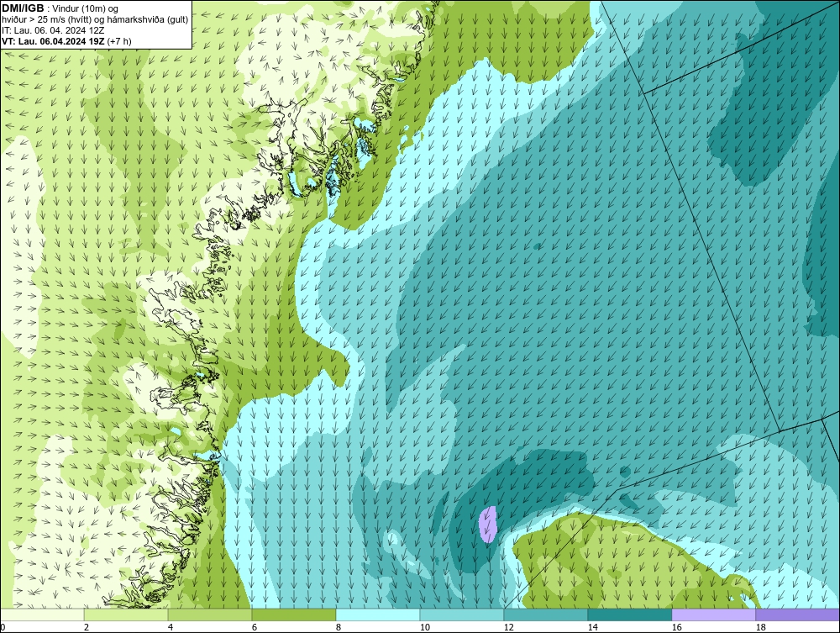Click the legend value "12"
Viewport: 840px width, 633px height.
pyautogui.click(x=508, y=627)
